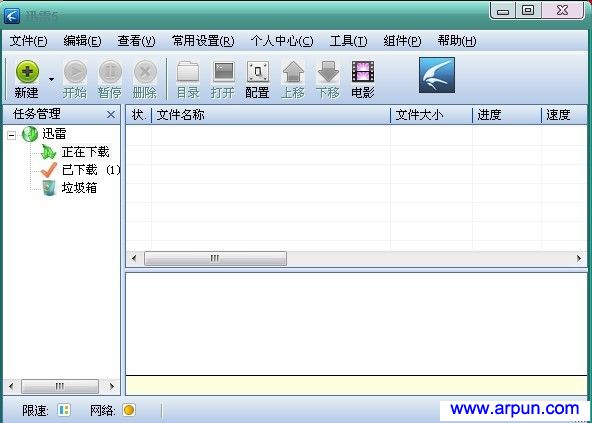Open the 目录 folder toolbar icon
This screenshot has width=592, height=423.
pos(188,72)
